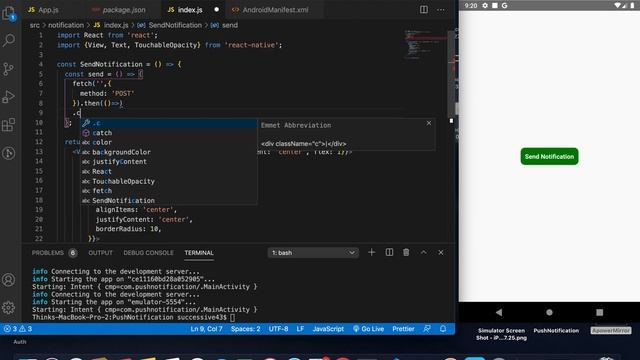Open the Source Control view
This screenshot has width=640, height=360.
click(9, 69)
